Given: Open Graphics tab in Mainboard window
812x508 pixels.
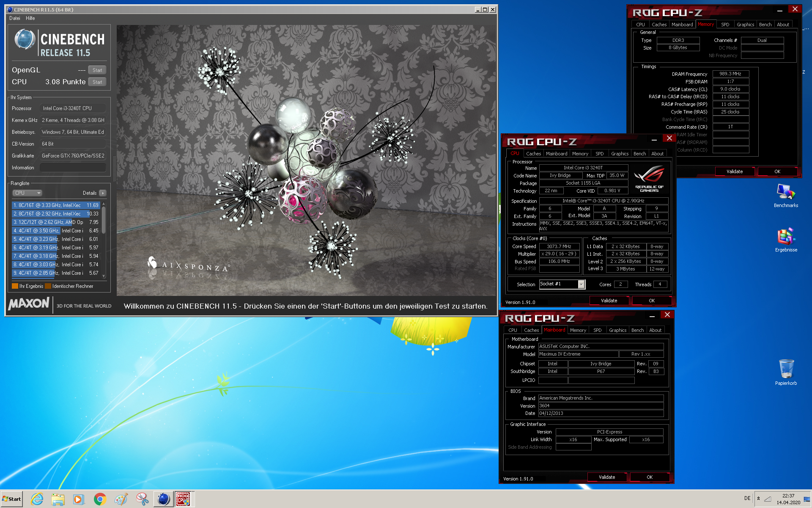Looking at the screenshot, I should (617, 330).
